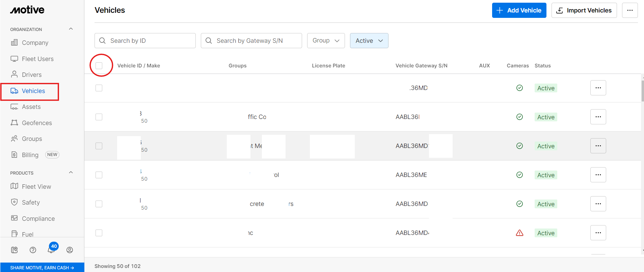Screen dimensions: 644x272
Task: Click Share Motive, Earn Cash banner
Action: (x=42, y=268)
